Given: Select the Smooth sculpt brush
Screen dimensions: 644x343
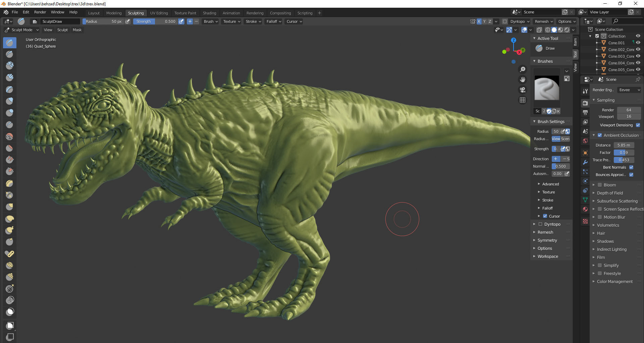Looking at the screenshot, I should click(x=10, y=136).
